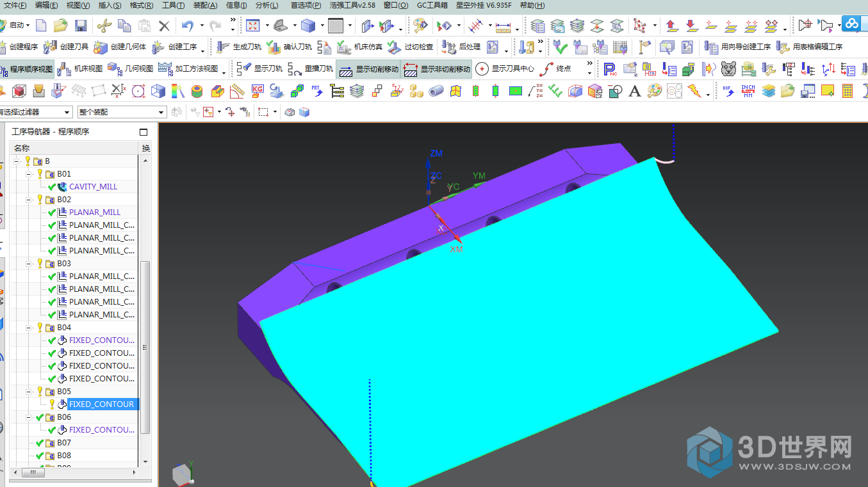Screen dimensions: 868x487
Task: Click the Delete X icon
Action: point(164,26)
